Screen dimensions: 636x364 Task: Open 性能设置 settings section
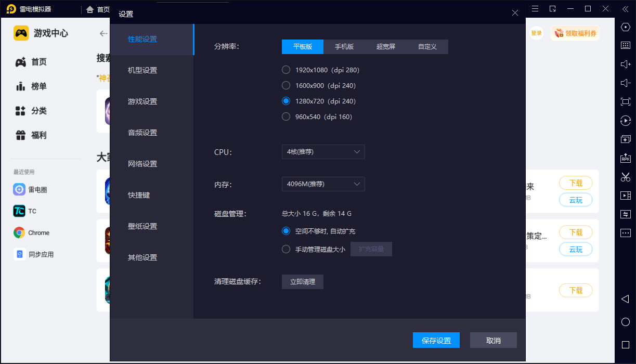pyautogui.click(x=152, y=39)
